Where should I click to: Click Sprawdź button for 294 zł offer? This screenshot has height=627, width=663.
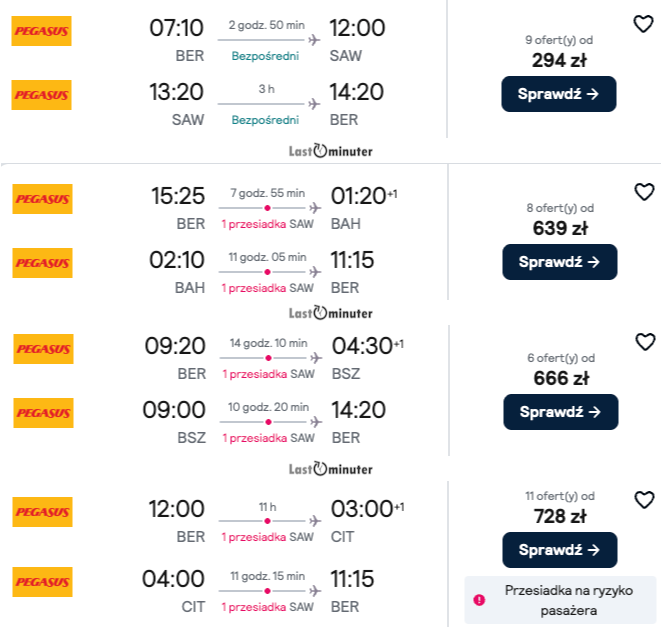pyautogui.click(x=559, y=94)
